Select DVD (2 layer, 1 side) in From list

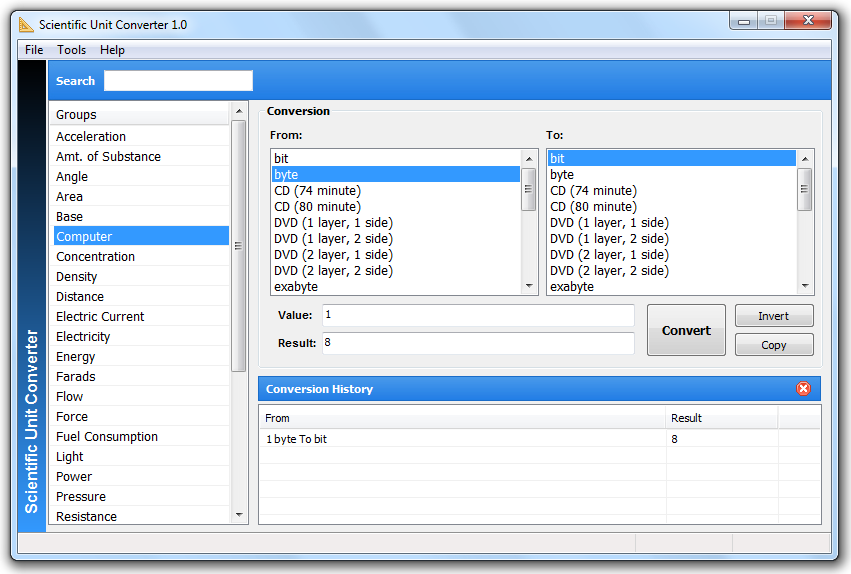coord(396,254)
